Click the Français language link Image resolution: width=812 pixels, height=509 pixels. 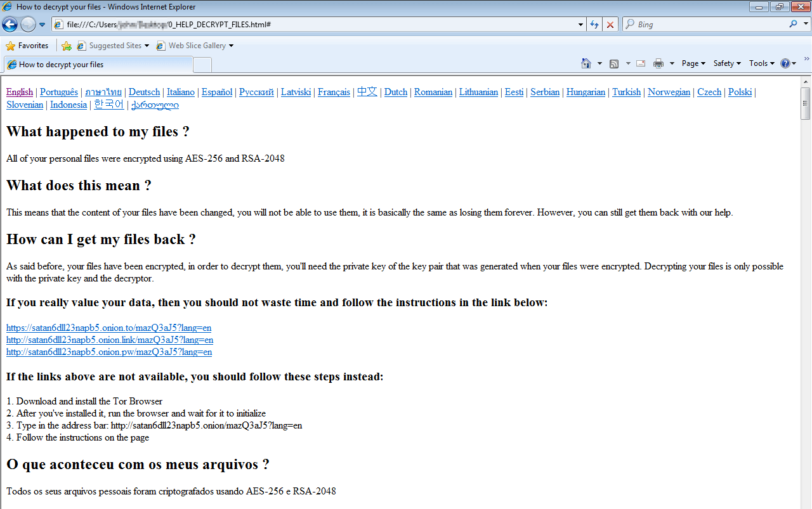[x=334, y=92]
